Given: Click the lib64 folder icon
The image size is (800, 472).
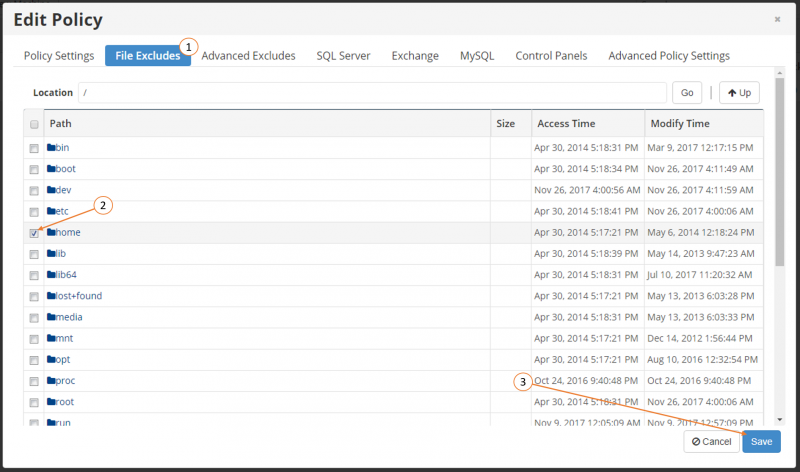Looking at the screenshot, I should (52, 275).
